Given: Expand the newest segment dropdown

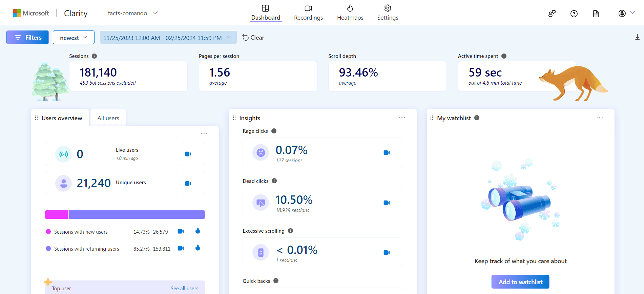Looking at the screenshot, I should tap(74, 37).
